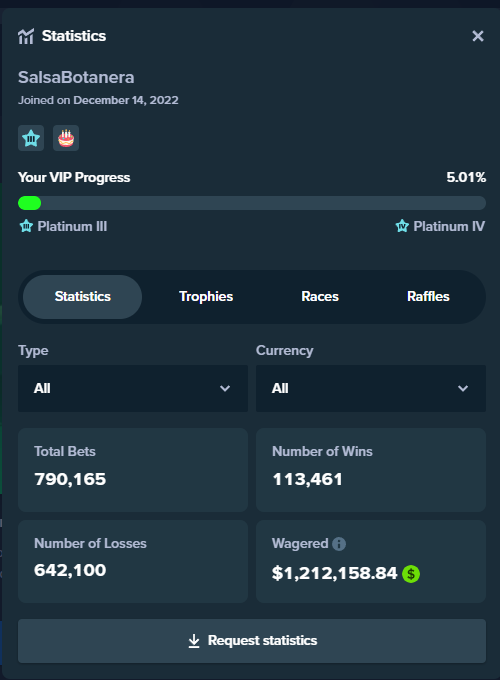The image size is (500, 680).
Task: Switch to the Trophies tab
Action: (x=206, y=297)
